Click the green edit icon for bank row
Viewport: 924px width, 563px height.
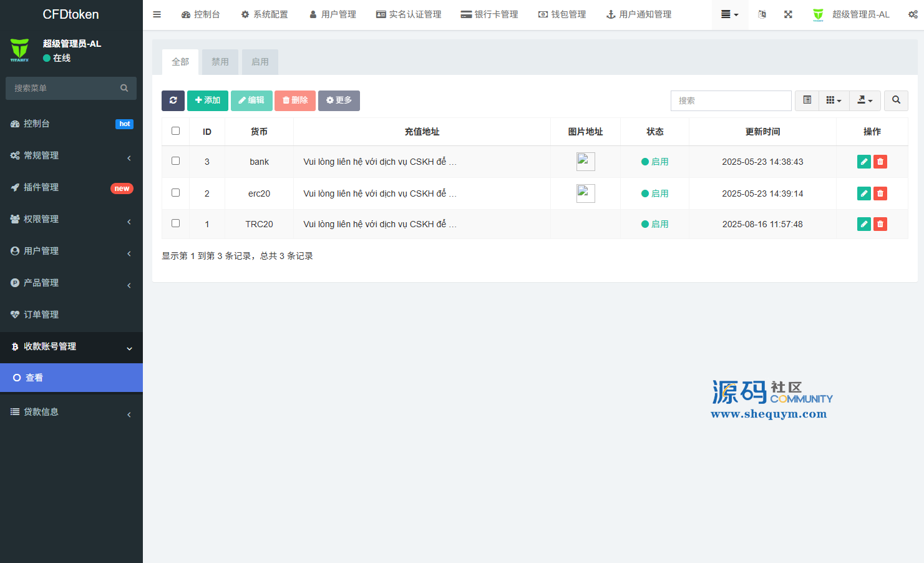click(x=863, y=162)
